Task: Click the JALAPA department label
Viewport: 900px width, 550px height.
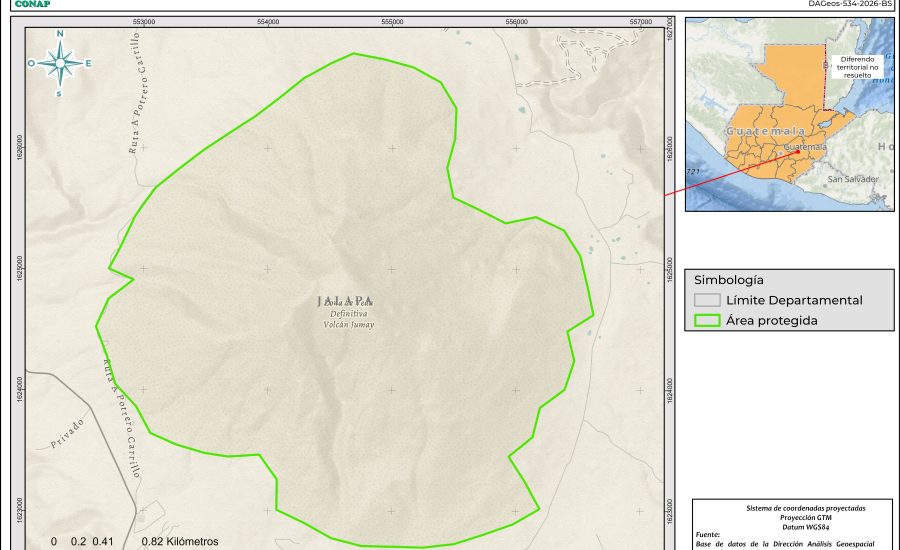Action: pyautogui.click(x=345, y=300)
